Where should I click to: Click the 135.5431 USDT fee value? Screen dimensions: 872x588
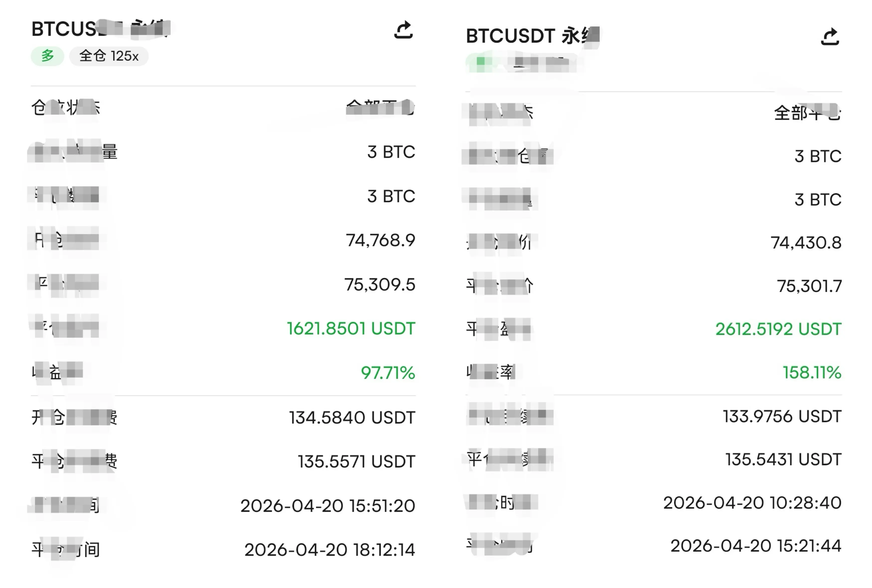click(x=783, y=460)
